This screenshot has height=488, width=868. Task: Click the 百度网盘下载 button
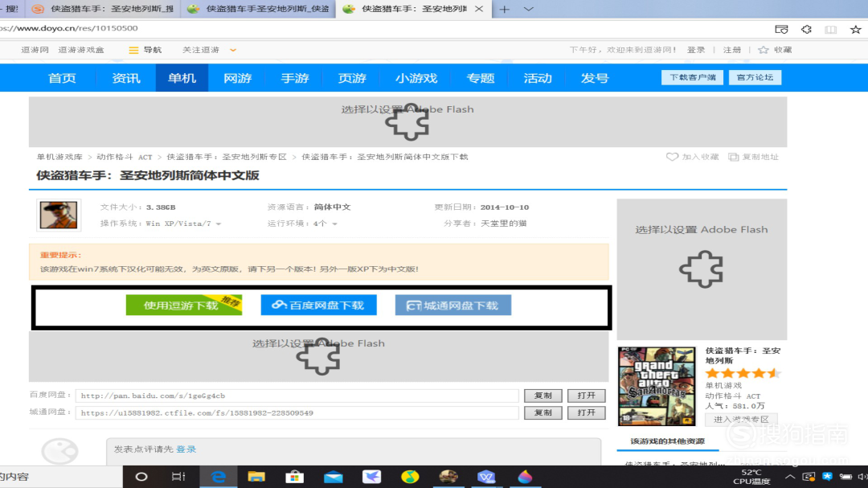(318, 305)
